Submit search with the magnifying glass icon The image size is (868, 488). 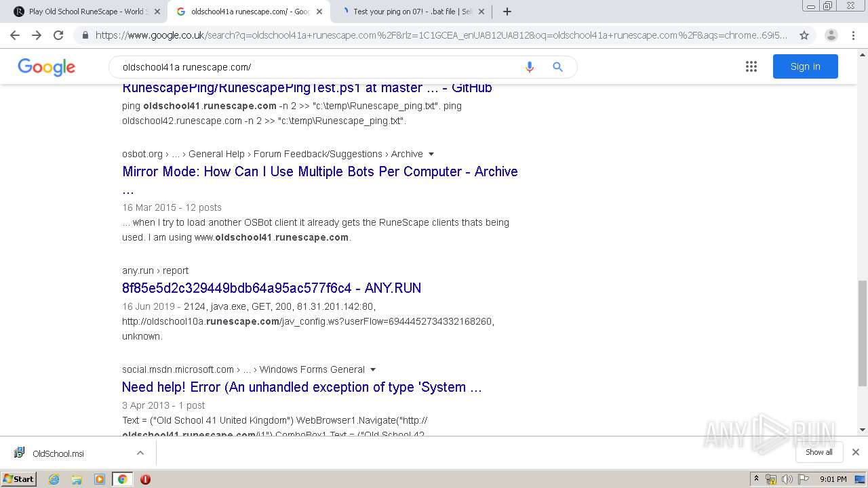(557, 67)
